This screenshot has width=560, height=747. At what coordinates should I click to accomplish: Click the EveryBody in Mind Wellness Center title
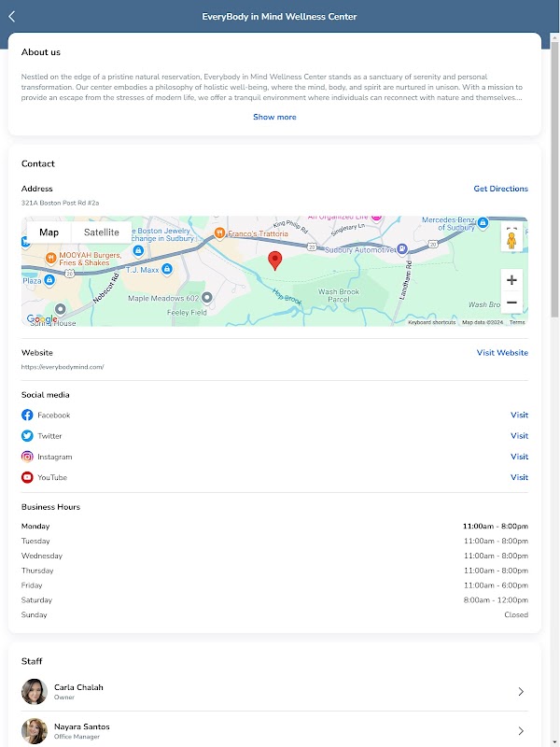(279, 17)
